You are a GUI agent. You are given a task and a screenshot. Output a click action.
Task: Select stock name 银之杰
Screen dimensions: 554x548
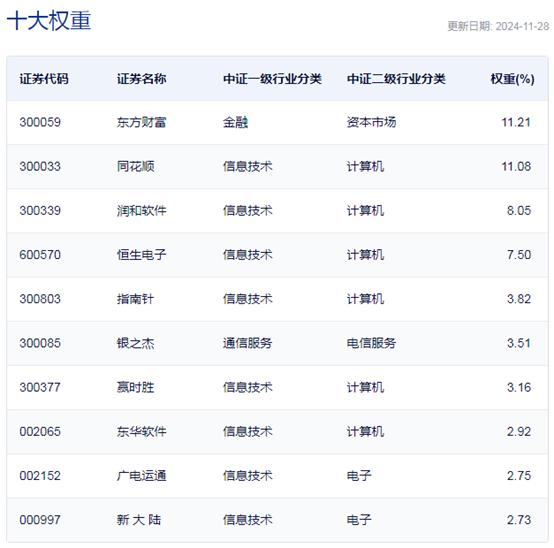pyautogui.click(x=136, y=343)
